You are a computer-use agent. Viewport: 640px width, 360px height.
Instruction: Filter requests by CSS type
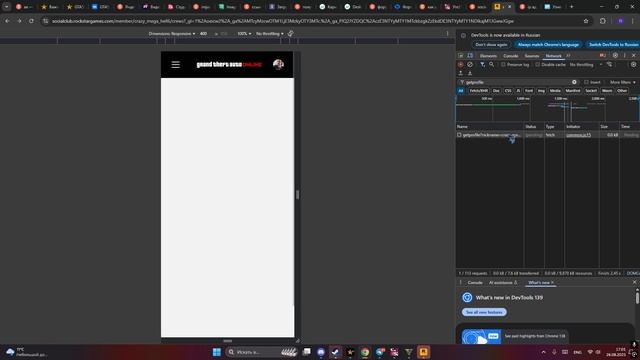(508, 91)
